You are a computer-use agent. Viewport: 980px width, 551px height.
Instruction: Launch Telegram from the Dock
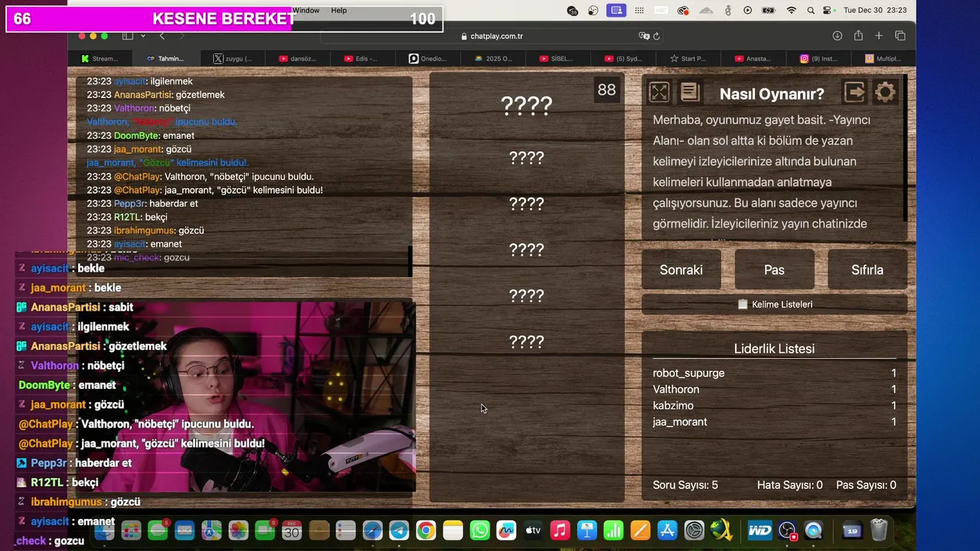tap(399, 530)
